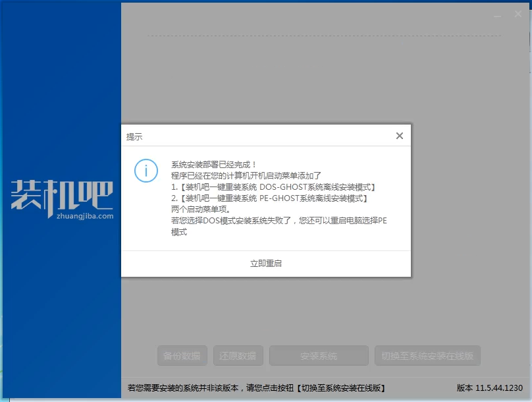Image resolution: width=532 pixels, height=402 pixels.
Task: Click the 若您选择DOS模式 failure notice text
Action: [x=279, y=221]
